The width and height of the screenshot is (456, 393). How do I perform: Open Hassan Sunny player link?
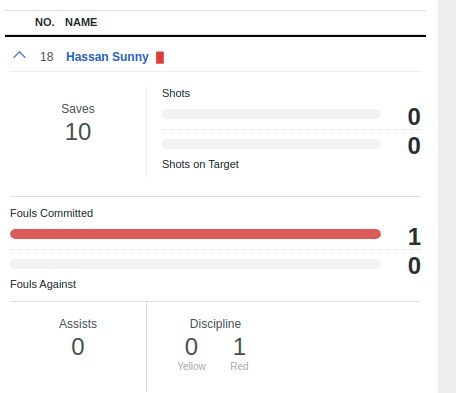(x=107, y=57)
